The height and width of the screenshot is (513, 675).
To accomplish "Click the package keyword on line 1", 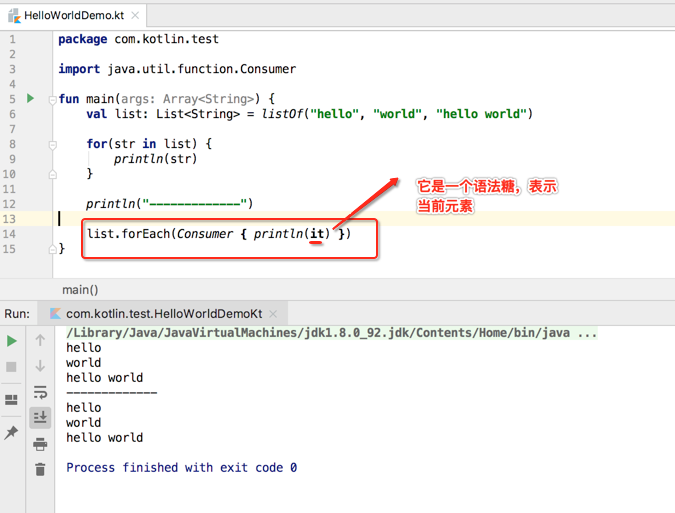I will click(83, 39).
